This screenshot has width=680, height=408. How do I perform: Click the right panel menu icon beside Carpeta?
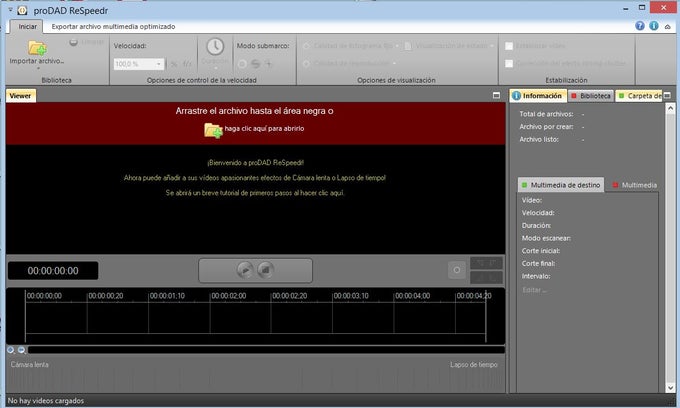click(667, 95)
